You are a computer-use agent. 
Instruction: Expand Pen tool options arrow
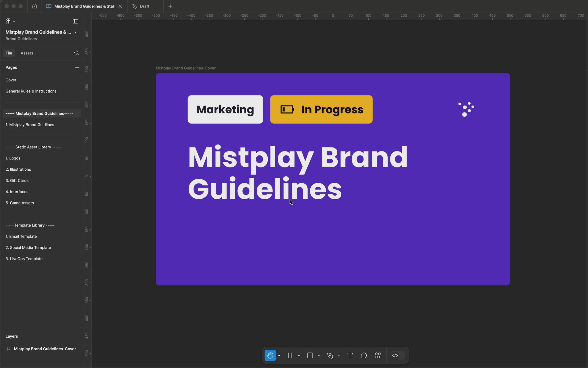pyautogui.click(x=339, y=356)
